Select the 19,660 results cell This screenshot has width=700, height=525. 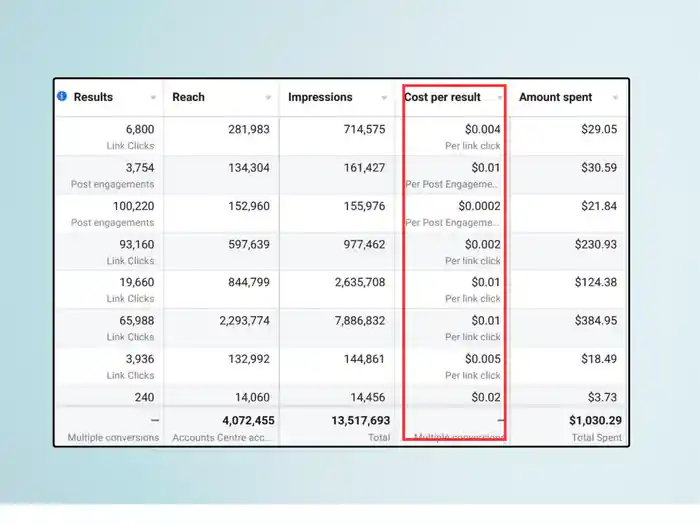137,283
